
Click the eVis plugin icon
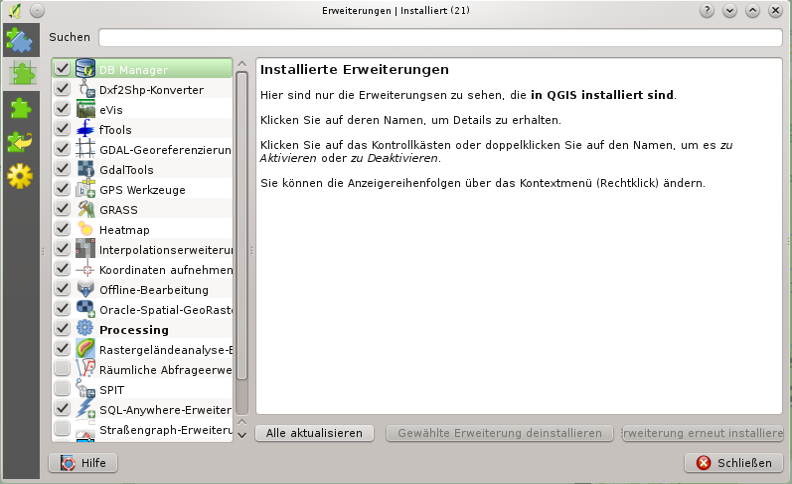(x=85, y=109)
